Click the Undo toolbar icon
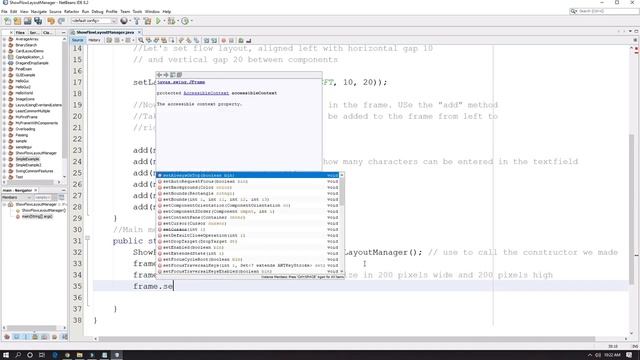640x360 pixels. point(51,21)
